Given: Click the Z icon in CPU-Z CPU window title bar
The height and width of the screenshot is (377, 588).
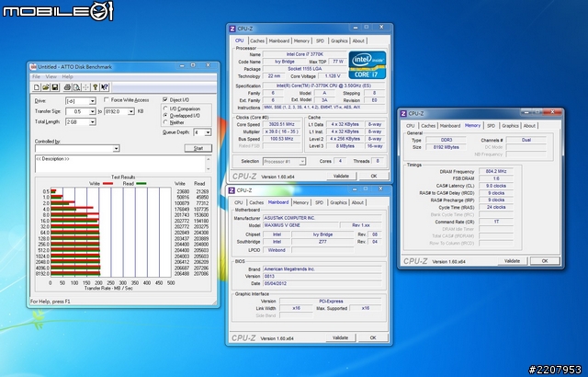Looking at the screenshot, I should coord(232,29).
